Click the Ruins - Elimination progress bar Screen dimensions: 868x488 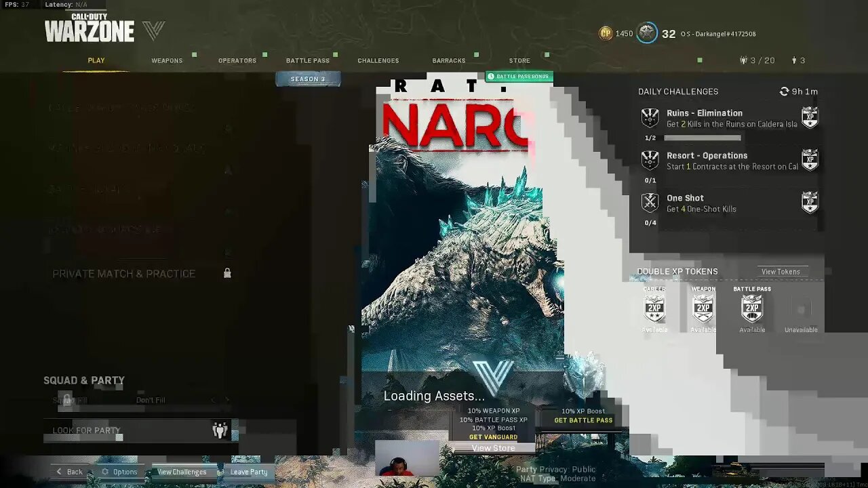703,138
